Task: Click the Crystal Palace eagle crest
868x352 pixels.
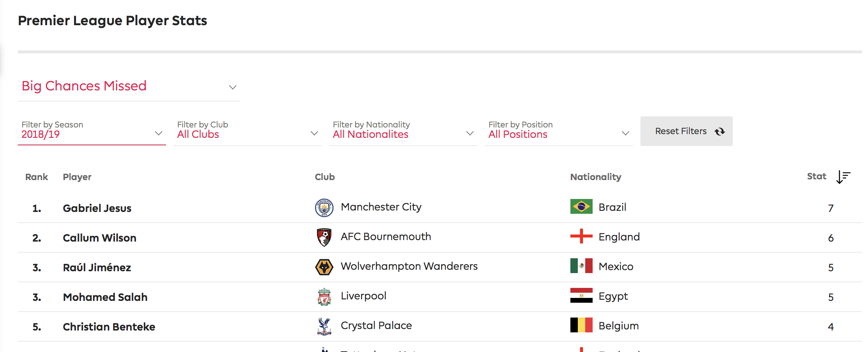Action: tap(324, 326)
